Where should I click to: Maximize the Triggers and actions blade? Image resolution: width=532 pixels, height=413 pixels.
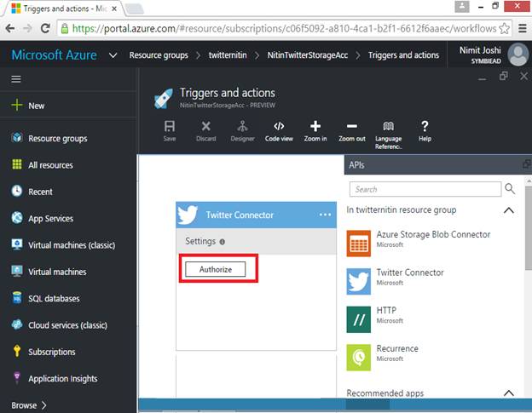(x=504, y=77)
